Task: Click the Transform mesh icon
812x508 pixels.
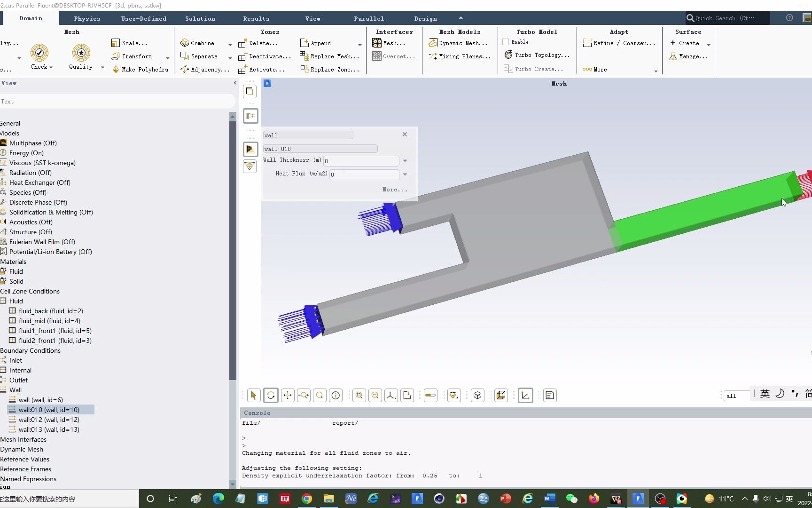Action: pyautogui.click(x=115, y=56)
